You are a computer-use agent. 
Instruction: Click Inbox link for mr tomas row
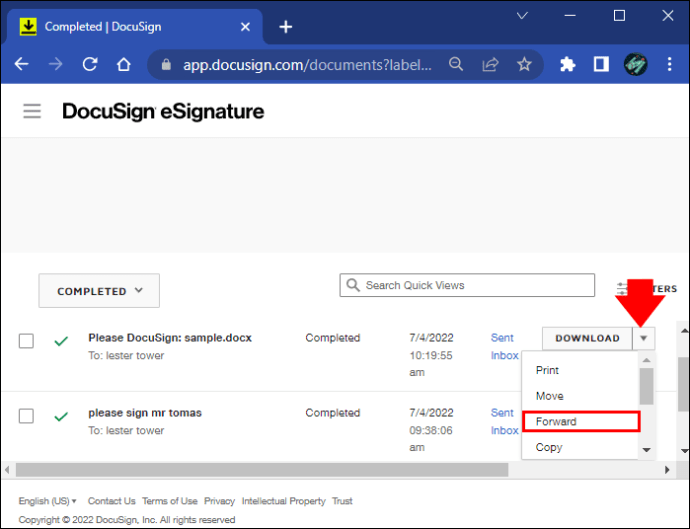point(505,430)
